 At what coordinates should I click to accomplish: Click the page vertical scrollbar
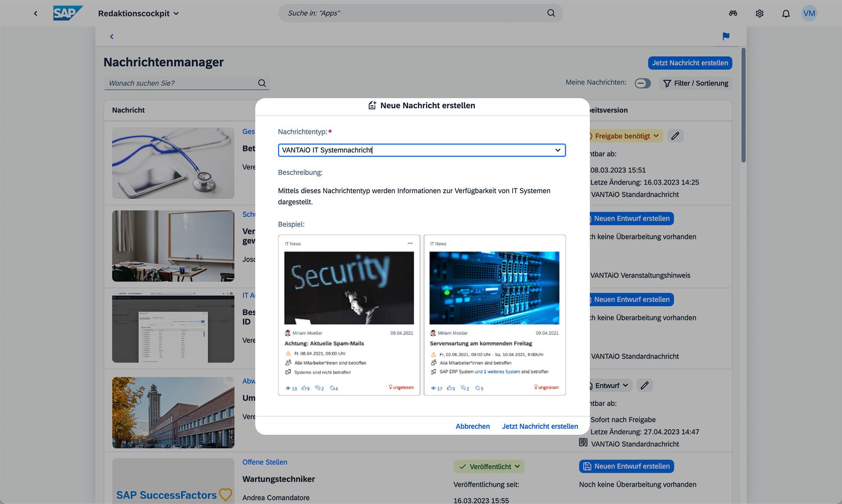pos(743,105)
